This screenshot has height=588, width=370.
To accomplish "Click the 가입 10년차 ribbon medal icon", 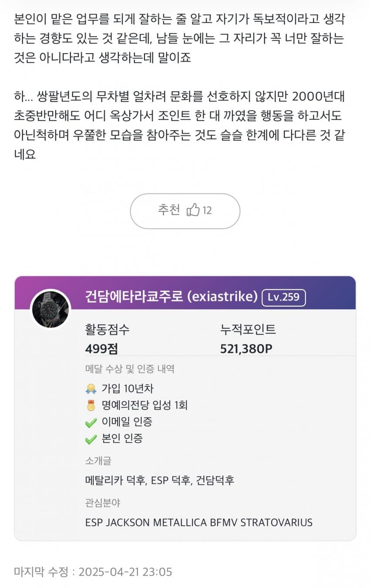I will 91,389.
